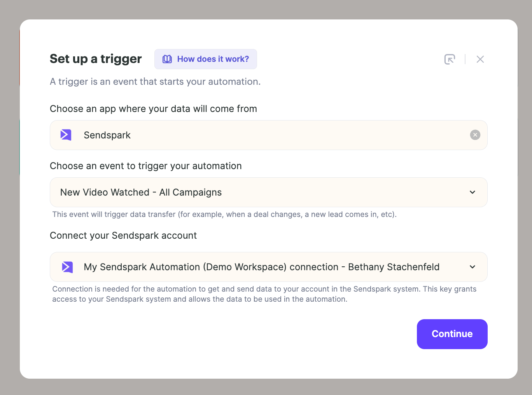Open the 'How does it work?' guide

click(x=205, y=59)
